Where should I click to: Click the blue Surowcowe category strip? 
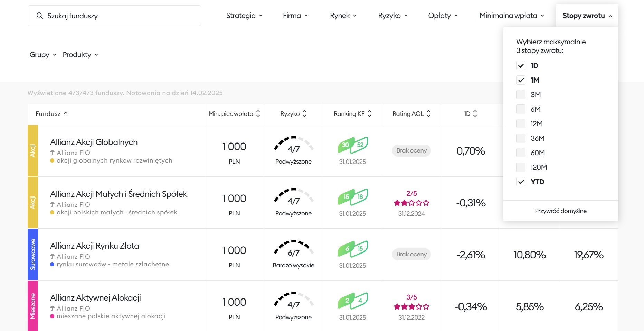[33, 254]
